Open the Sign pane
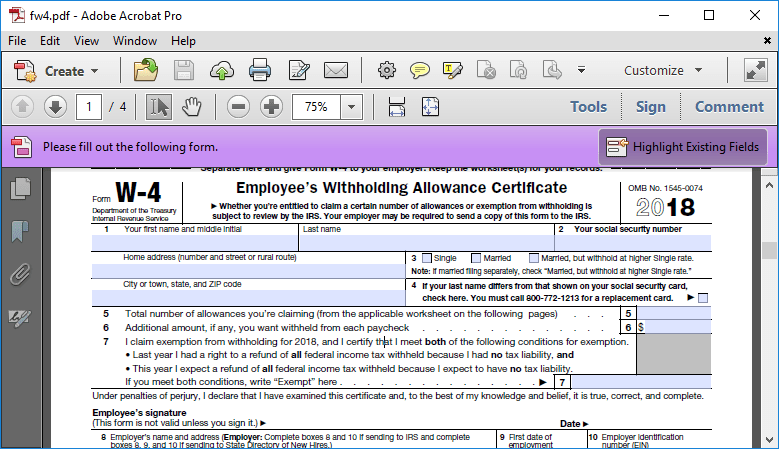779x449 pixels. click(x=650, y=107)
